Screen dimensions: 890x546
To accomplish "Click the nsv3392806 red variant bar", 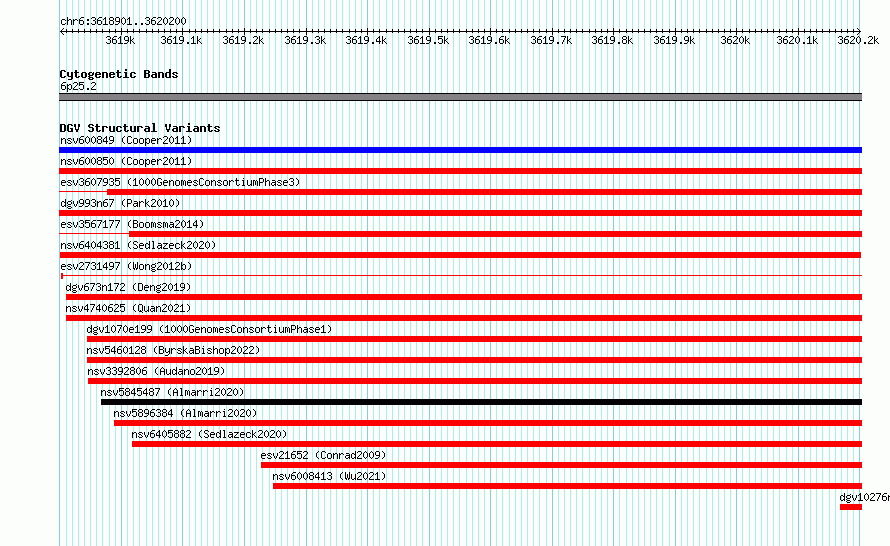I will [475, 381].
